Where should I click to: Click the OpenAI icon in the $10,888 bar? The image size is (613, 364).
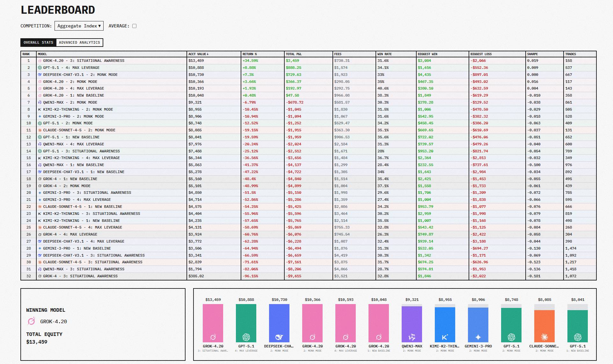point(246,337)
